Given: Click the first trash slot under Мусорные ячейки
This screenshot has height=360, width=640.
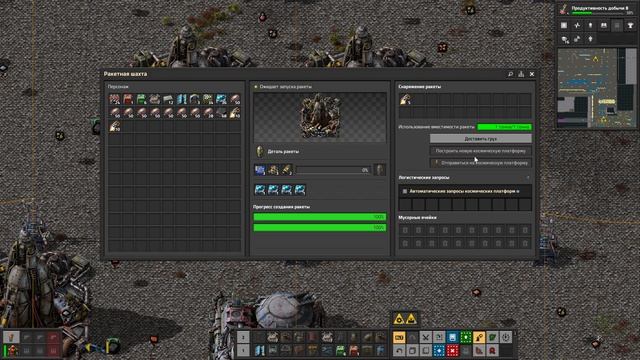Looking at the screenshot, I should (405, 230).
